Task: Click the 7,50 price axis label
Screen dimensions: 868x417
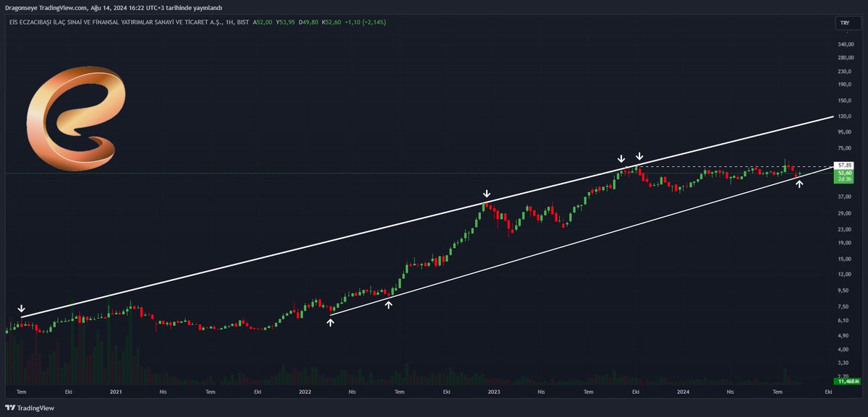Action: click(x=843, y=306)
